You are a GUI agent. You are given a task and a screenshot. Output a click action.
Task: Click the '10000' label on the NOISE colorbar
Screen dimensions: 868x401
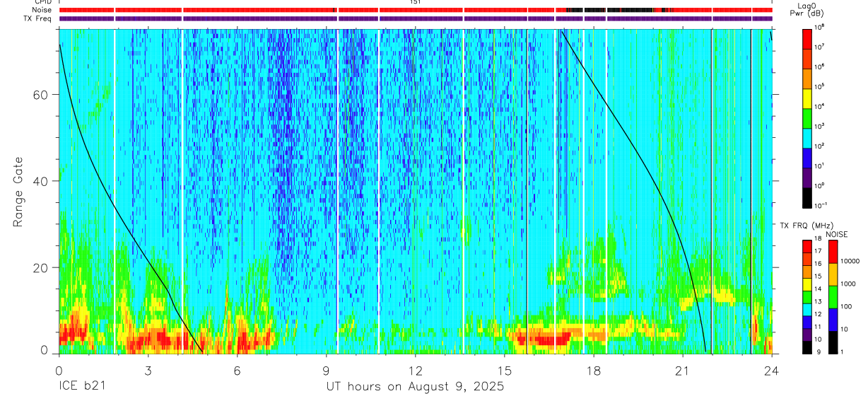click(x=851, y=261)
